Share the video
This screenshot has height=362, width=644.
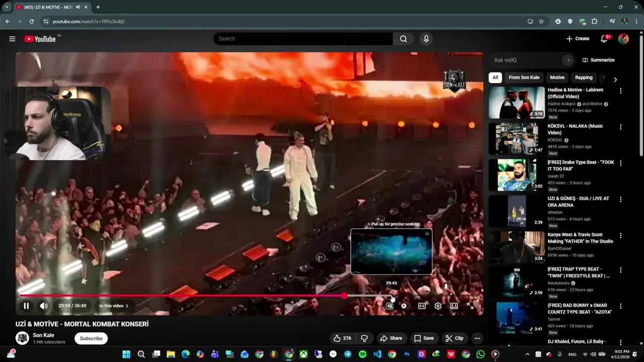point(391,338)
